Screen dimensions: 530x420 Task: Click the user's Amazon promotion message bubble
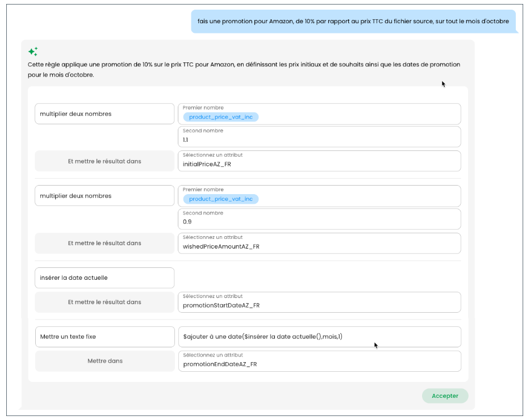coord(353,22)
